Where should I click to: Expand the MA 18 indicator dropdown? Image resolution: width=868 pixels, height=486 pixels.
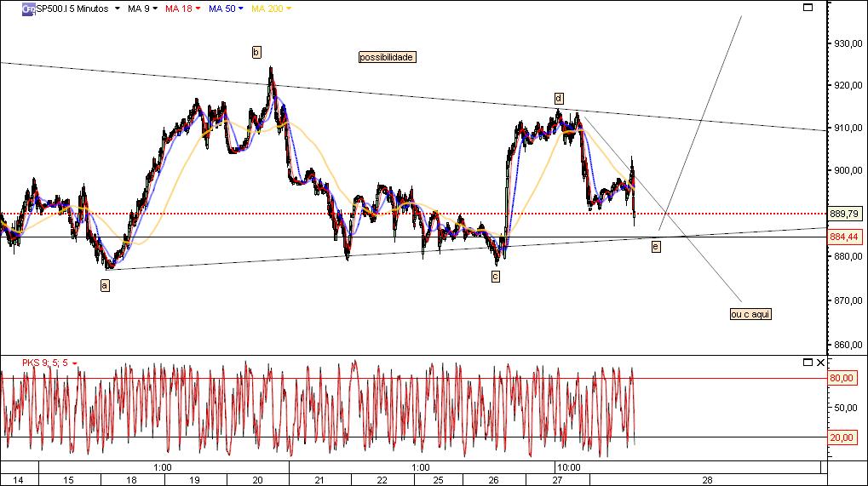198,9
